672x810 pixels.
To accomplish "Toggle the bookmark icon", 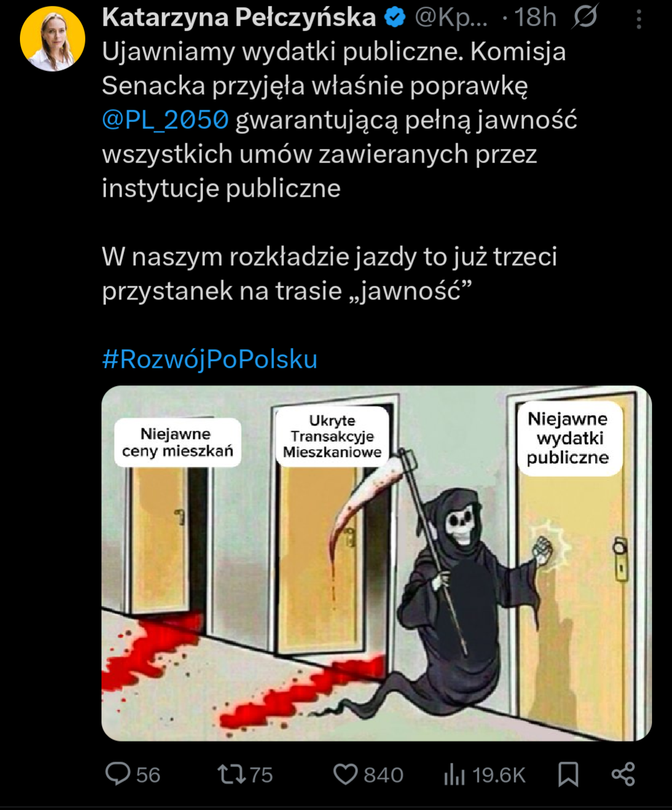I will [568, 775].
